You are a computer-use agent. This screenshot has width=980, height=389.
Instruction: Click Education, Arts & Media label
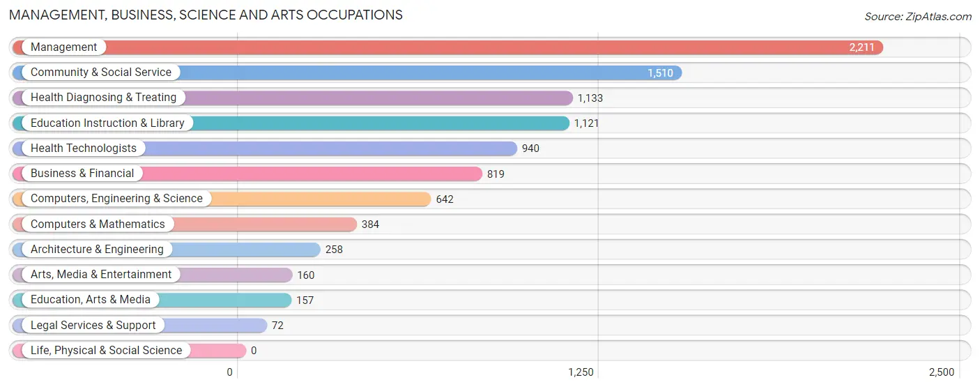91,300
